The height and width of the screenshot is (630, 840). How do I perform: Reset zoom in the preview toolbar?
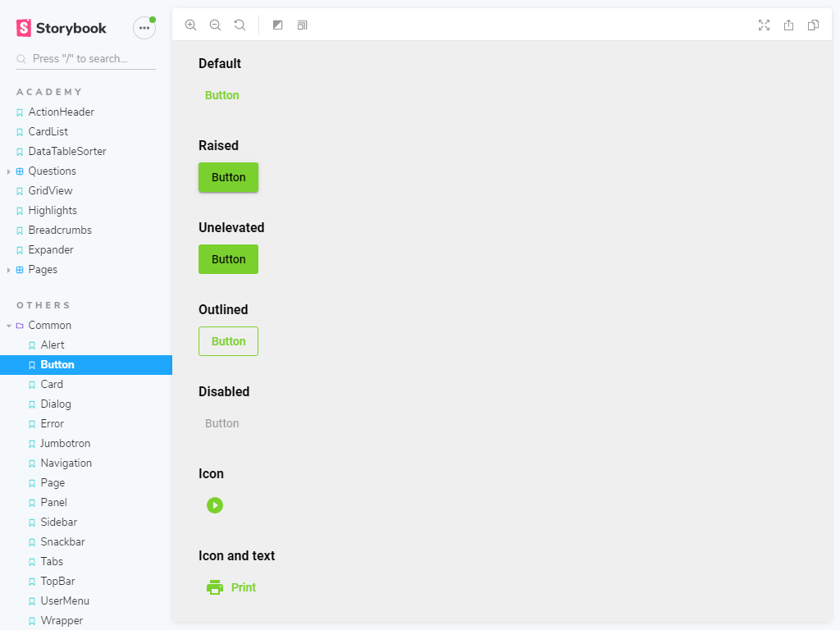240,25
